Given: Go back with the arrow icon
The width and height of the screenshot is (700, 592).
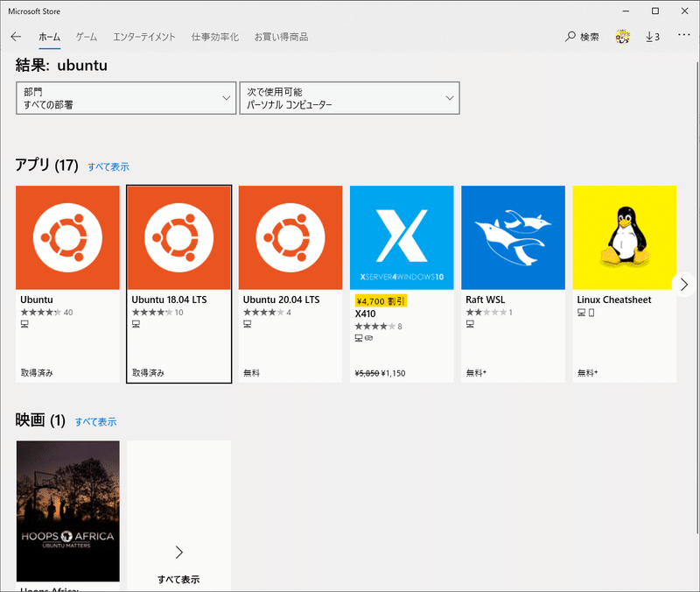Looking at the screenshot, I should 16,37.
